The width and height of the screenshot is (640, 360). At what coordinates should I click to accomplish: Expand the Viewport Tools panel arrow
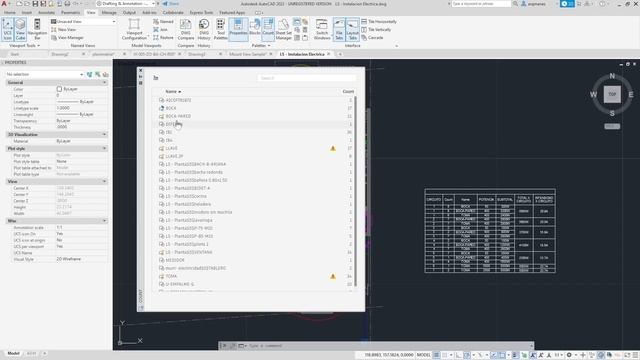pyautogui.click(x=38, y=46)
